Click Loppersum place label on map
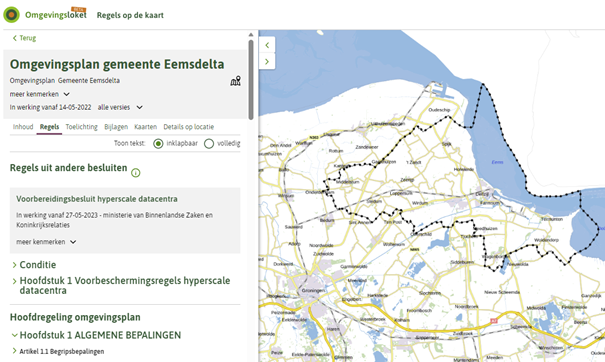 (401, 193)
